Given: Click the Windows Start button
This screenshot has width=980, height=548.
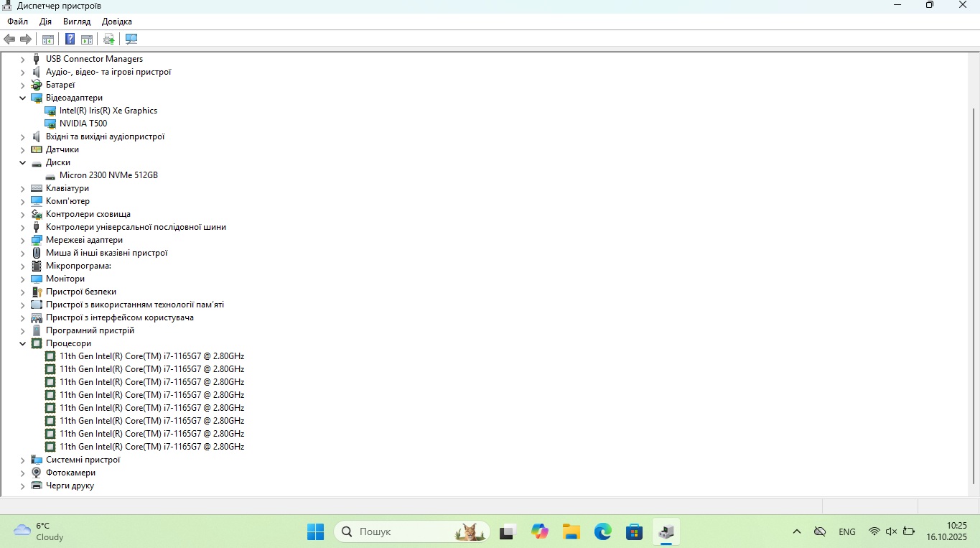Looking at the screenshot, I should tap(315, 531).
